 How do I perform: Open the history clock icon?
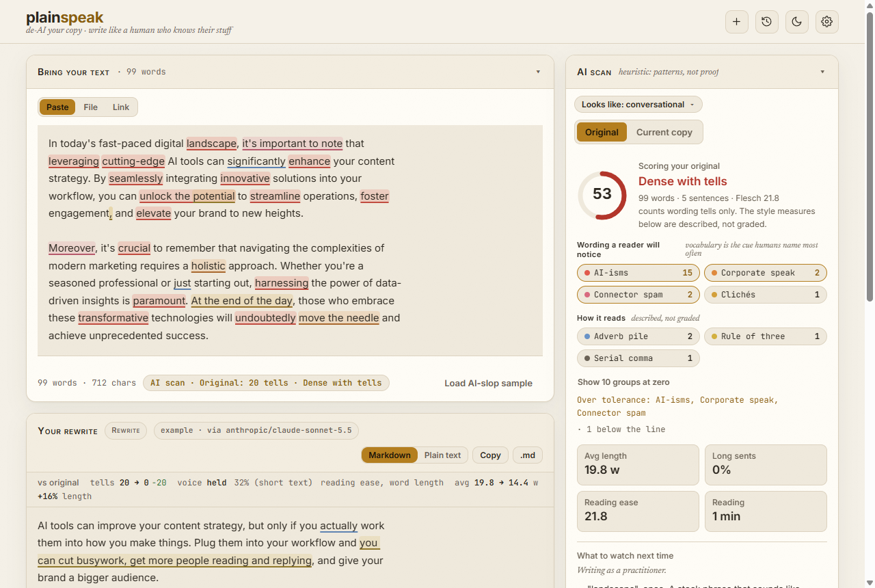click(766, 22)
